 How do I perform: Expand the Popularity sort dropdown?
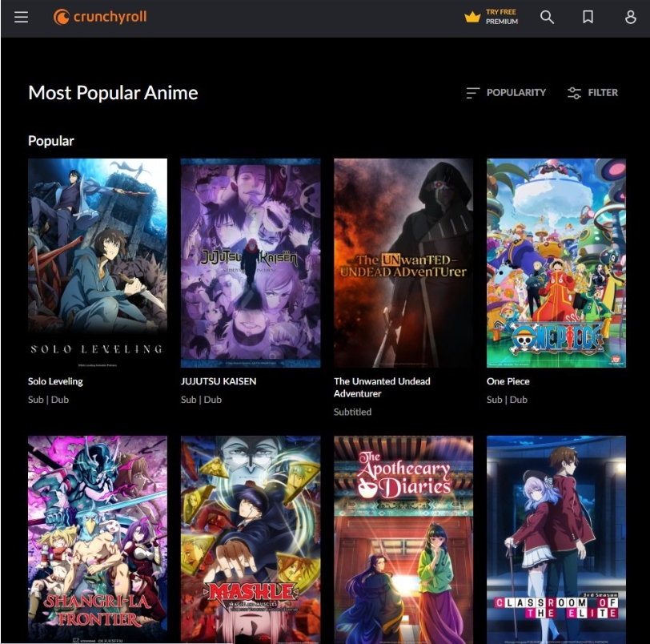[516, 93]
